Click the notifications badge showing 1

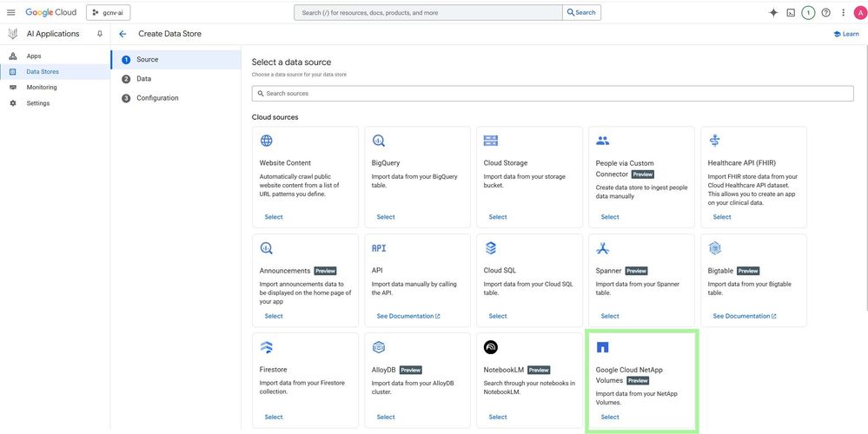(x=808, y=12)
